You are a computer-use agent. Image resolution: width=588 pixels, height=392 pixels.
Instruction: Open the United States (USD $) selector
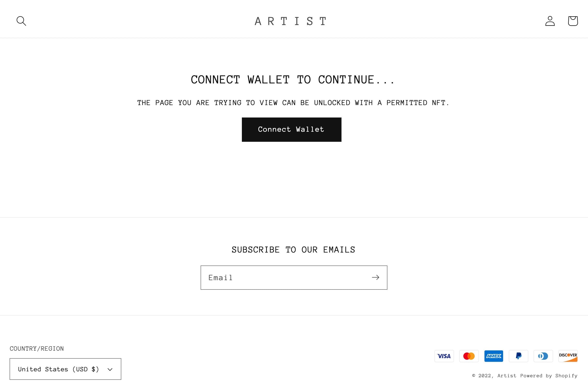(65, 369)
